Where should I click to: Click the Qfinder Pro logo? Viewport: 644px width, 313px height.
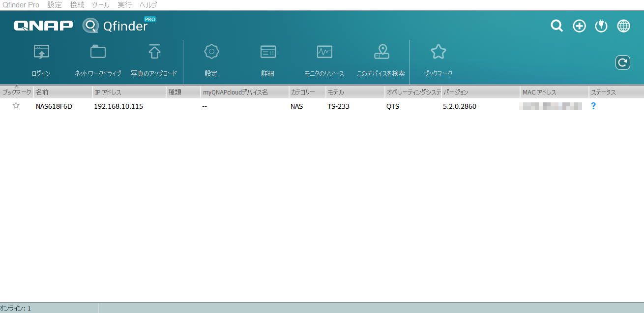[119, 25]
